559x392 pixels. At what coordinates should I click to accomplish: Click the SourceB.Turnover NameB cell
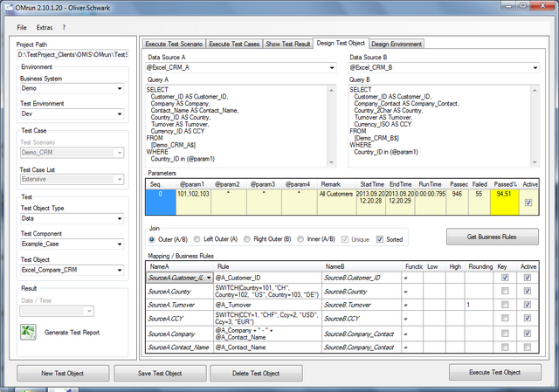coord(361,305)
